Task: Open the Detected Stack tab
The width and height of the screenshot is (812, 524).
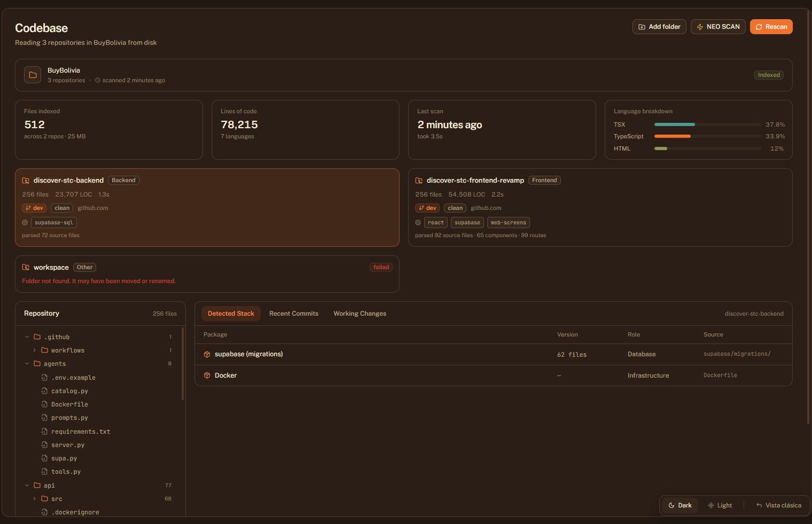Action: coord(231,314)
